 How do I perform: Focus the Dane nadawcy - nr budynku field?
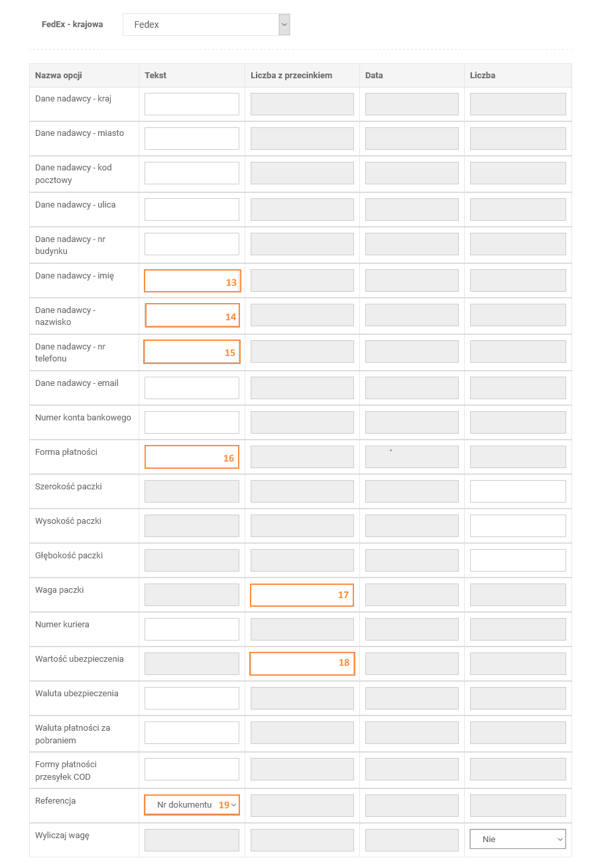192,244
